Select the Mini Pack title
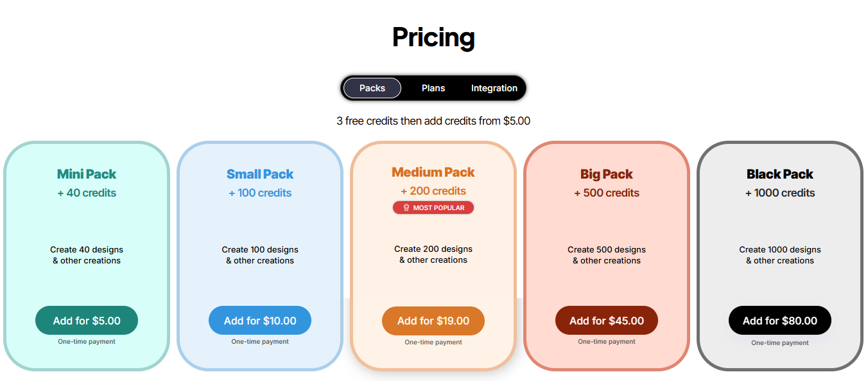The width and height of the screenshot is (868, 381). (x=87, y=174)
